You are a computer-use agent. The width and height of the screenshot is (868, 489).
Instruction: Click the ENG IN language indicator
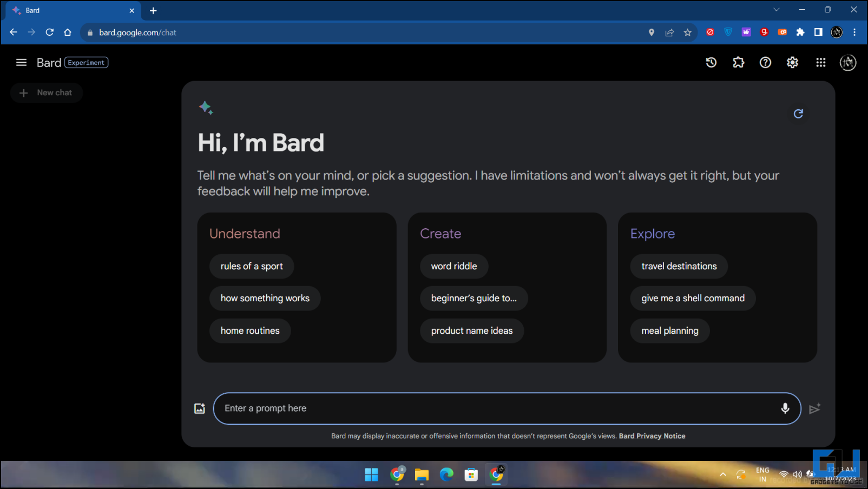(762, 474)
